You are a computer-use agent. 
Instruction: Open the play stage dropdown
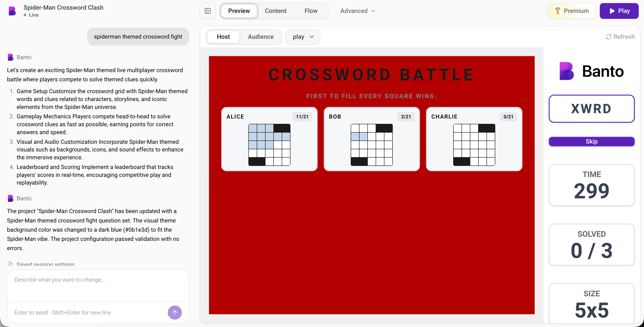click(x=303, y=37)
